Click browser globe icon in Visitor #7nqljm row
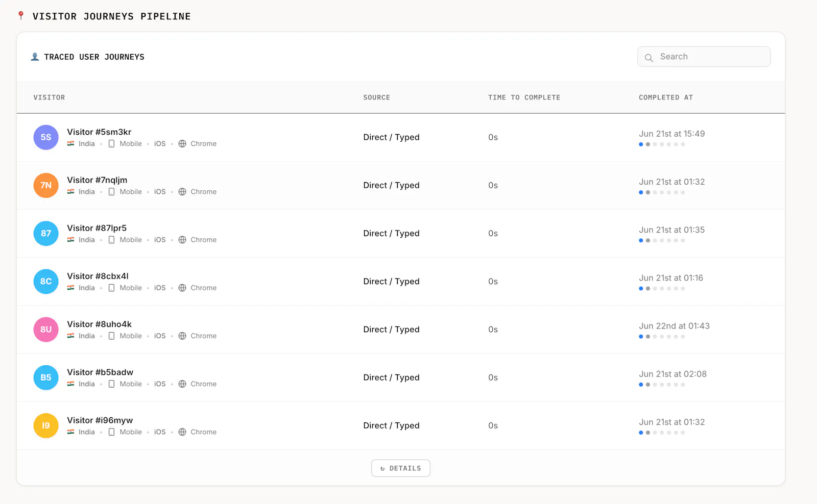This screenshot has width=817, height=504. pyautogui.click(x=182, y=192)
